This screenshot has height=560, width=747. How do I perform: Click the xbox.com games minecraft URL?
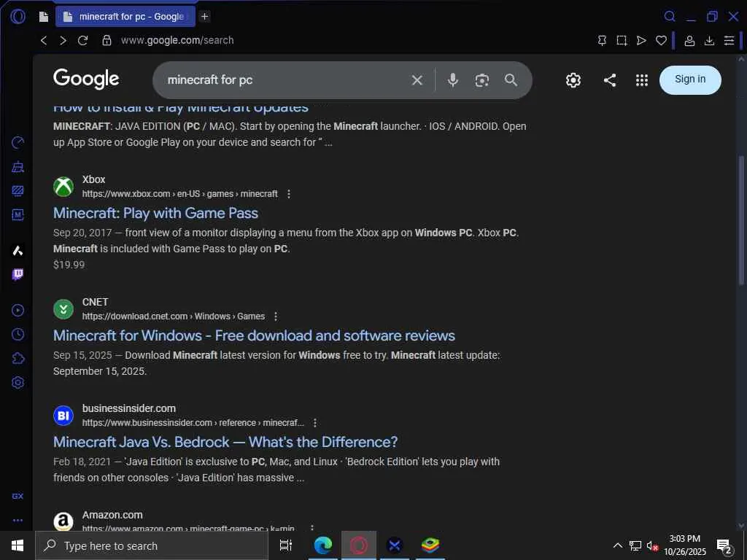[x=179, y=194]
